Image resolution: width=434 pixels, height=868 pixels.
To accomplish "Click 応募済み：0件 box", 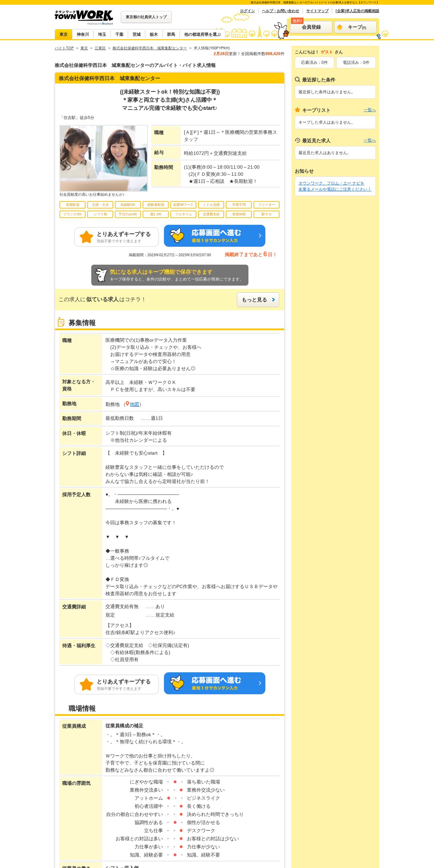I will (x=314, y=63).
